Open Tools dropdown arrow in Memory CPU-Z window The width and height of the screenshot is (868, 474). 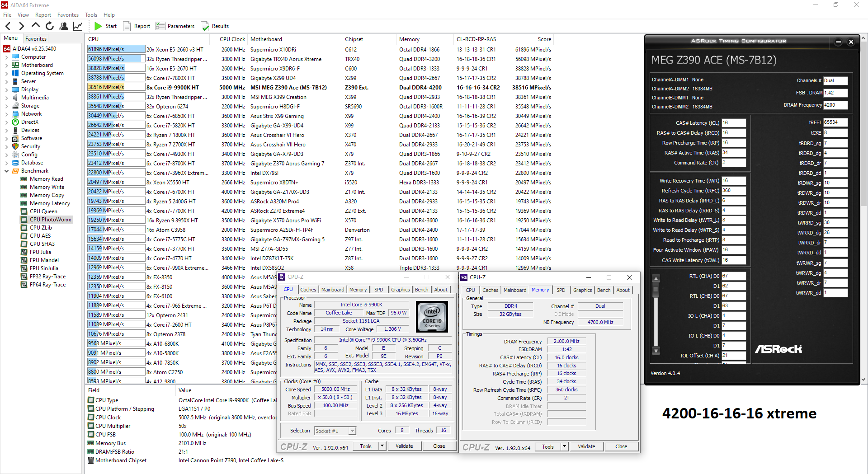click(564, 446)
